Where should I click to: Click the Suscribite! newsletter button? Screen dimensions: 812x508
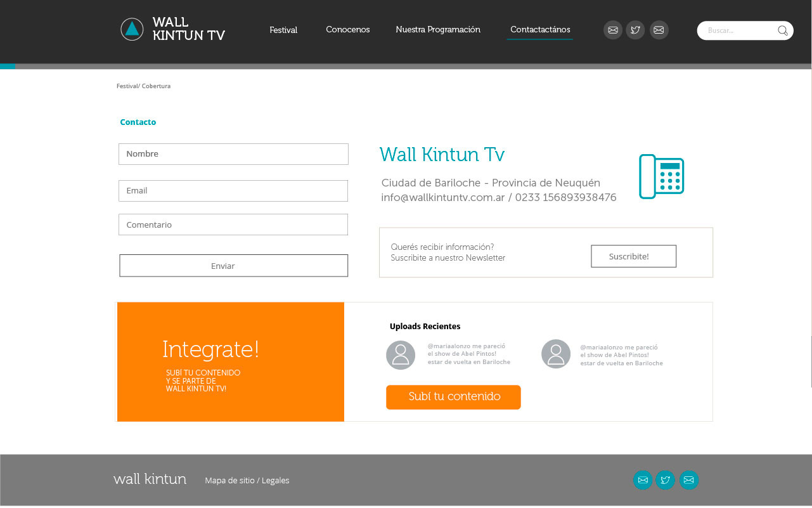click(x=633, y=256)
